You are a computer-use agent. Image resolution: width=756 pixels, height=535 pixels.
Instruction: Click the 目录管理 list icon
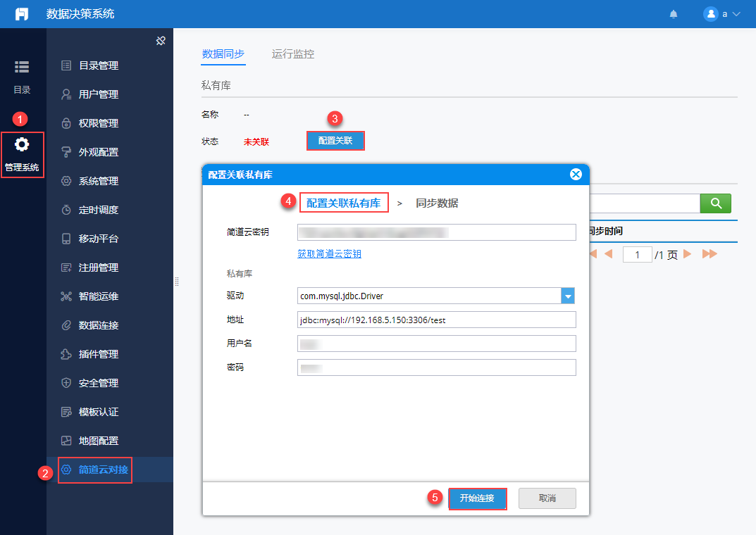tap(66, 65)
